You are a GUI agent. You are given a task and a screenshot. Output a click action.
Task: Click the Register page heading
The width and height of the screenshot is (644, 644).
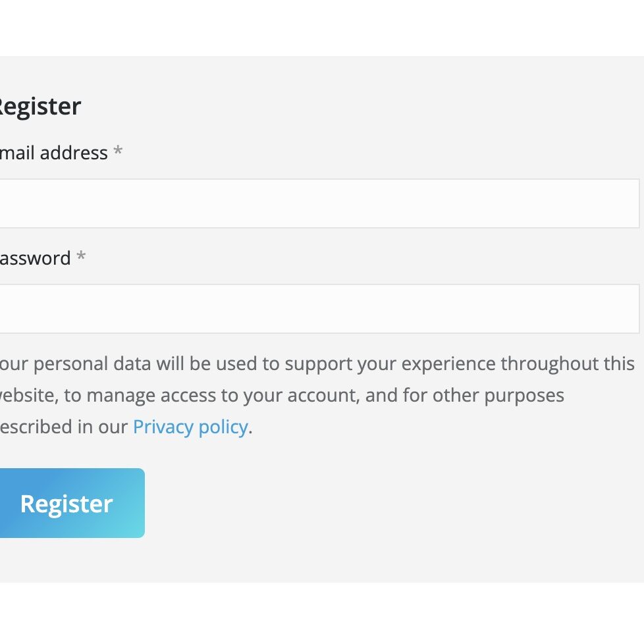(40, 106)
